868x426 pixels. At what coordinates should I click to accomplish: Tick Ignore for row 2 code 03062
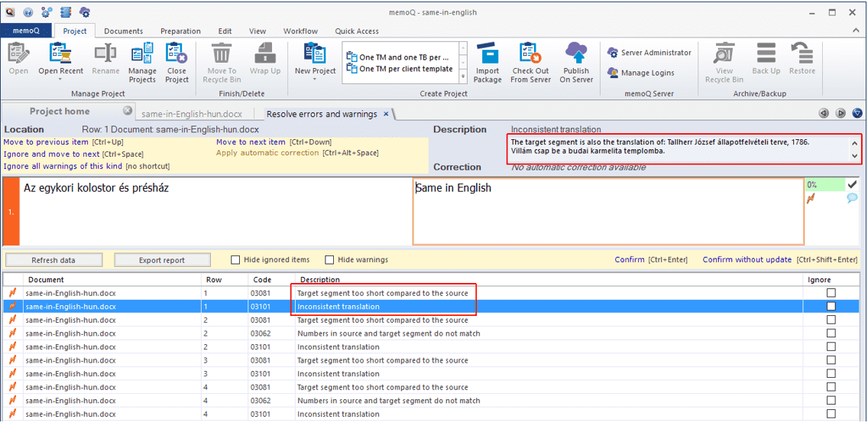click(831, 333)
